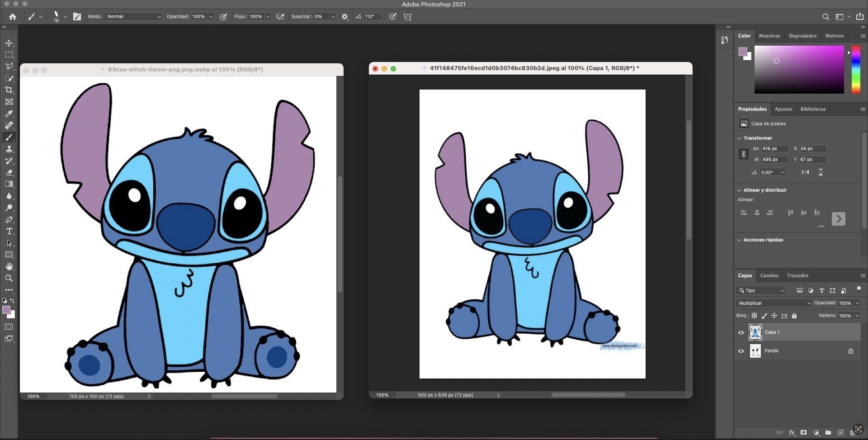
Task: Select the Frame tool
Action: point(9,102)
